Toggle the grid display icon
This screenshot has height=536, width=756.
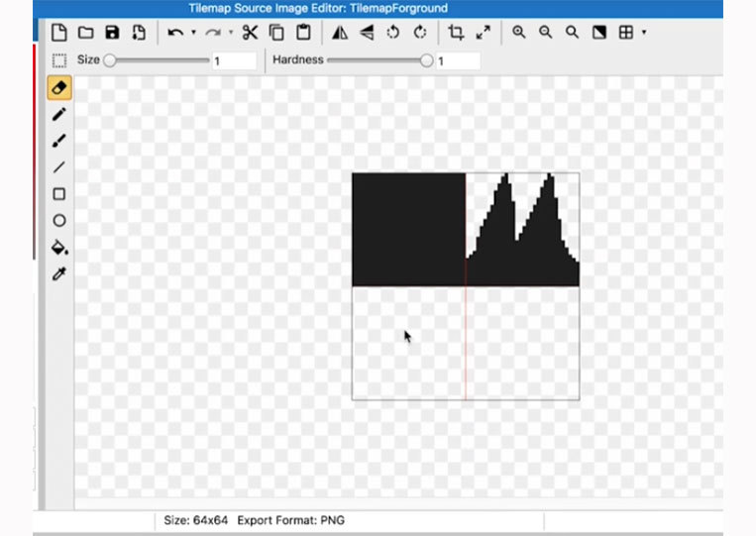pos(626,33)
